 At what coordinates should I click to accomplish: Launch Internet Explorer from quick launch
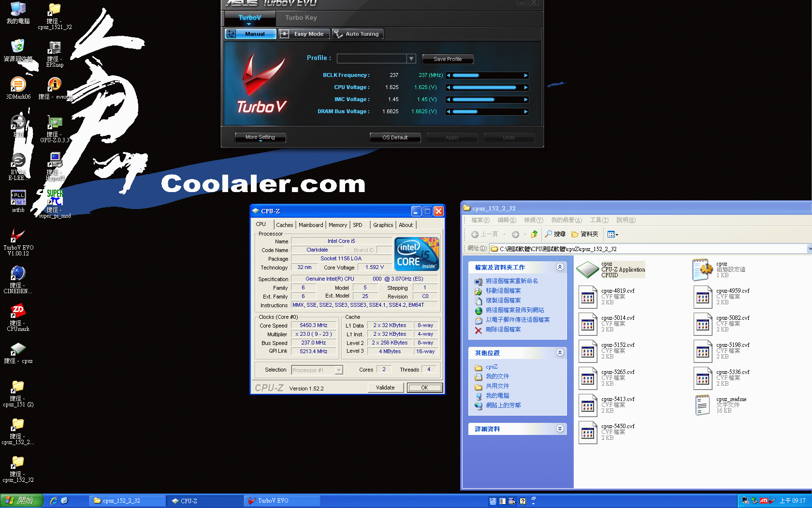pyautogui.click(x=54, y=501)
